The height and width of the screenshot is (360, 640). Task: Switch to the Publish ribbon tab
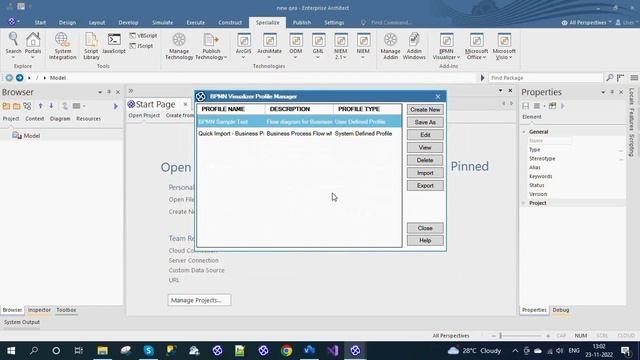pos(302,22)
